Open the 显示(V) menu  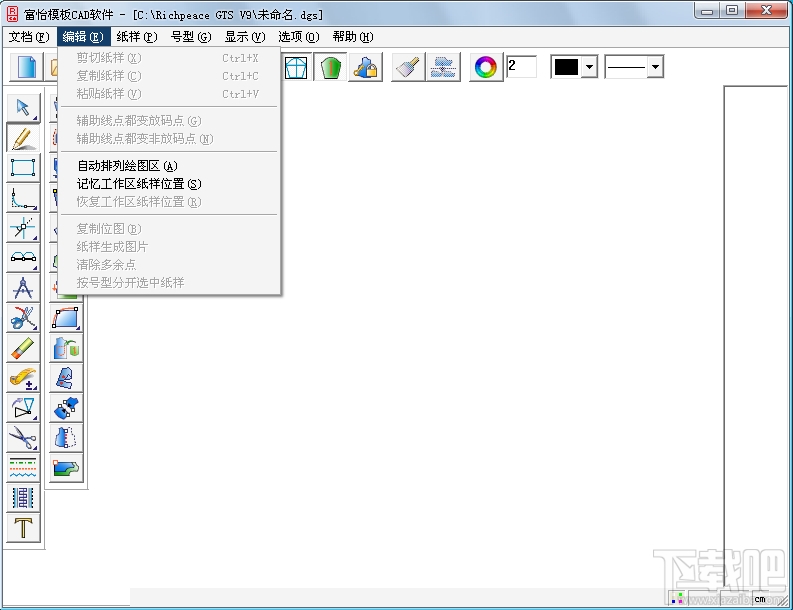point(245,37)
